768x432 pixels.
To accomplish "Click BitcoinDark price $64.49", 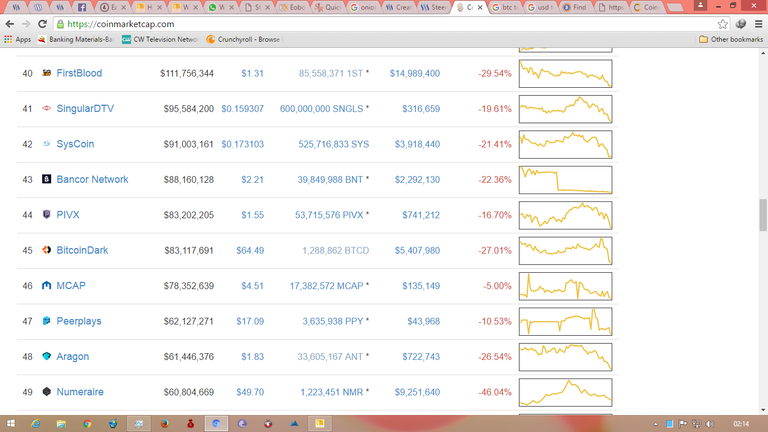I will (250, 250).
